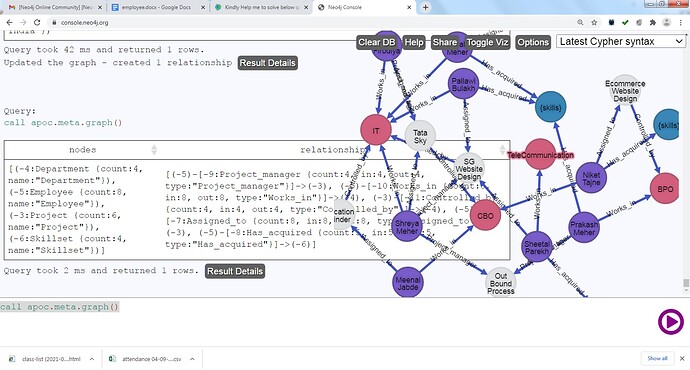Select the Tata Sky project node
690x370 pixels.
point(420,136)
